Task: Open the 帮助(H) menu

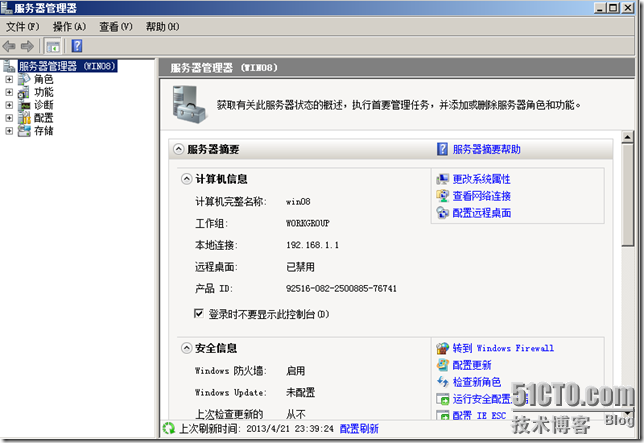Action: tap(163, 27)
